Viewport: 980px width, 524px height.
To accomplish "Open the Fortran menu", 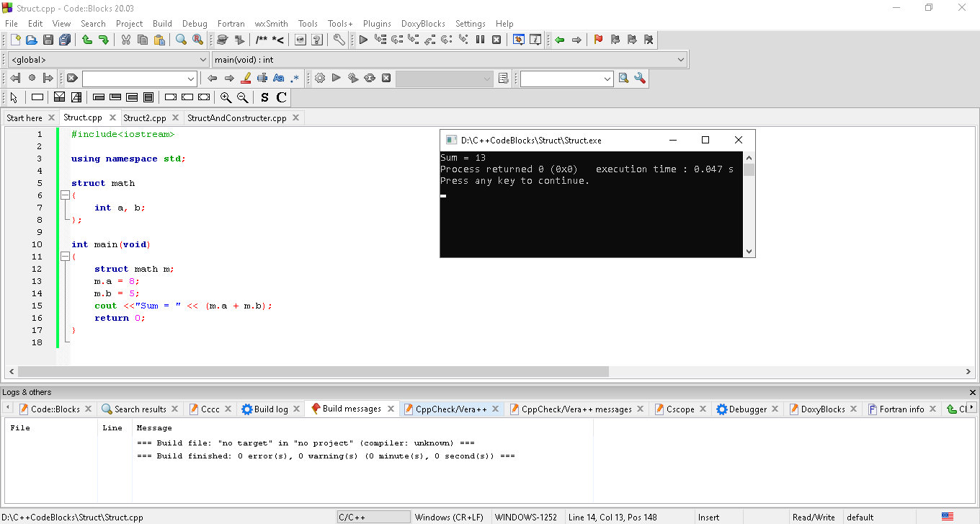I will (x=231, y=23).
